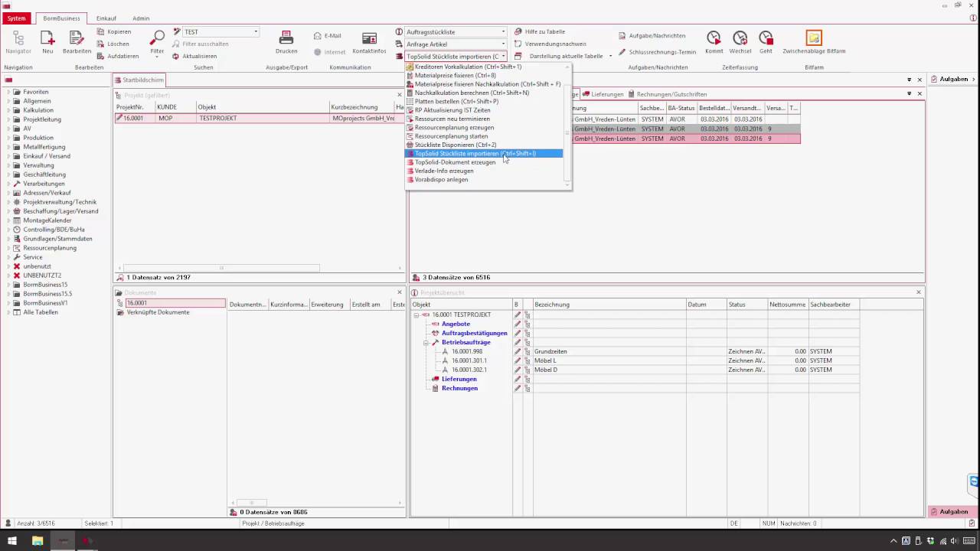The width and height of the screenshot is (980, 551).
Task: Close the Dokumente panel
Action: 399,292
